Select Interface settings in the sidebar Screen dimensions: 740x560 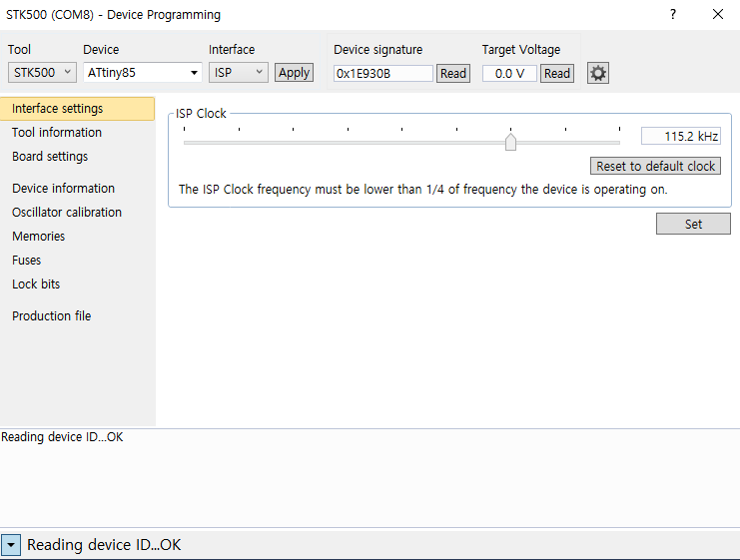coord(57,108)
